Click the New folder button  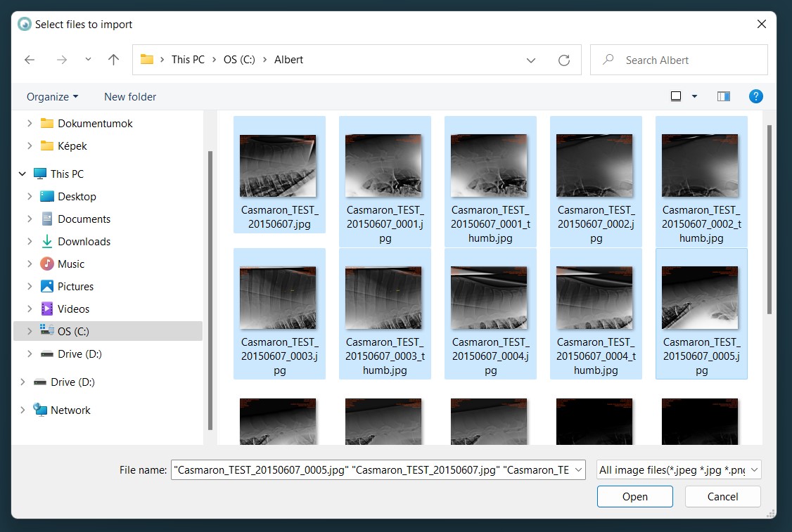130,97
